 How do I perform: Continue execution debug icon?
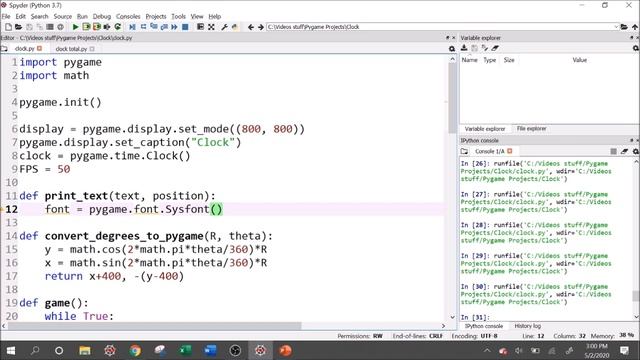(174, 27)
